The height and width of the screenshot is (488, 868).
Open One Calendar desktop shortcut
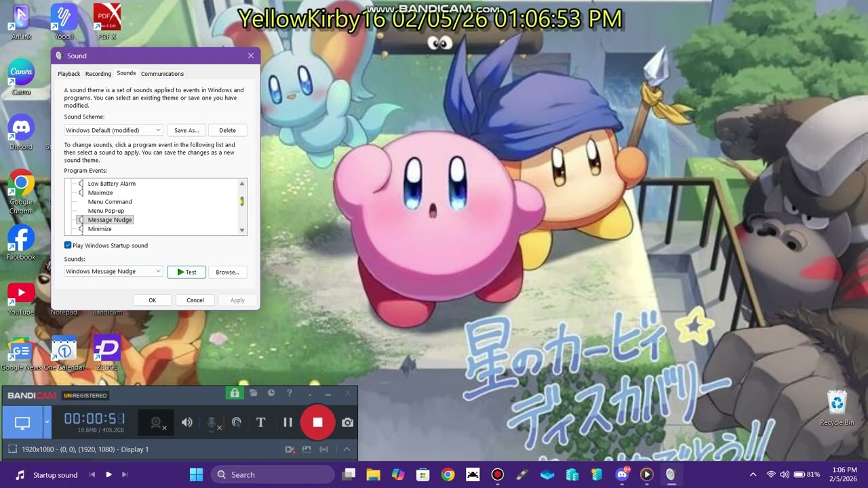pos(64,352)
